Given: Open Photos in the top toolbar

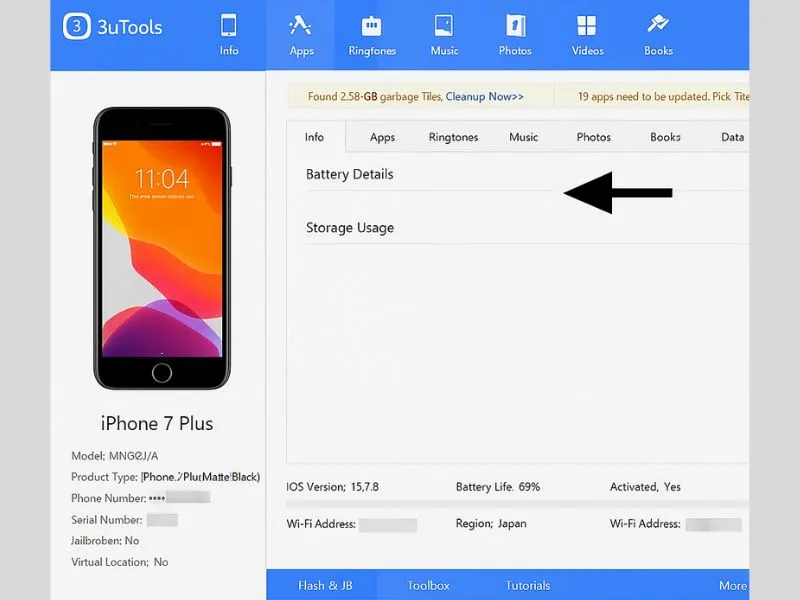Looking at the screenshot, I should (515, 35).
